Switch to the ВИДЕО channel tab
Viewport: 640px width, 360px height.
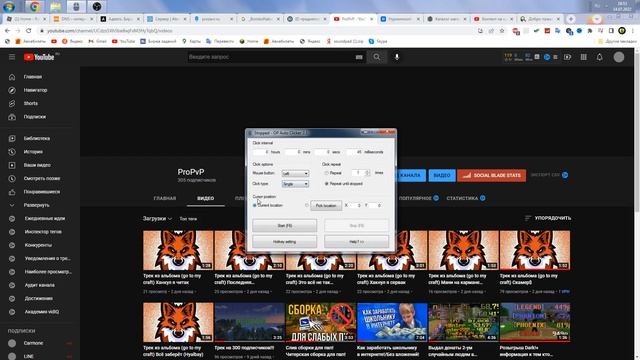coord(205,198)
